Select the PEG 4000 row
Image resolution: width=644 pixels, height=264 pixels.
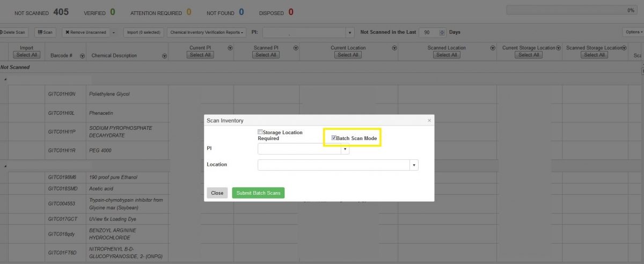322,151
